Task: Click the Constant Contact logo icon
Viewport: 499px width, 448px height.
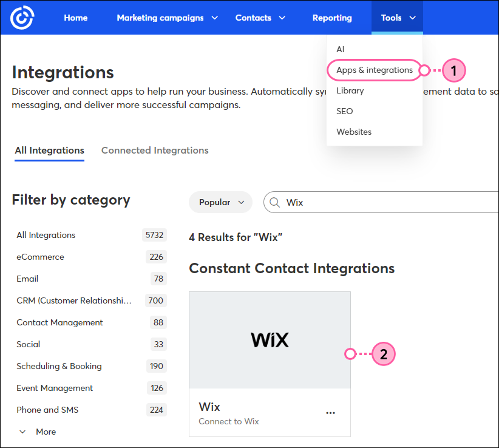Action: 22,18
